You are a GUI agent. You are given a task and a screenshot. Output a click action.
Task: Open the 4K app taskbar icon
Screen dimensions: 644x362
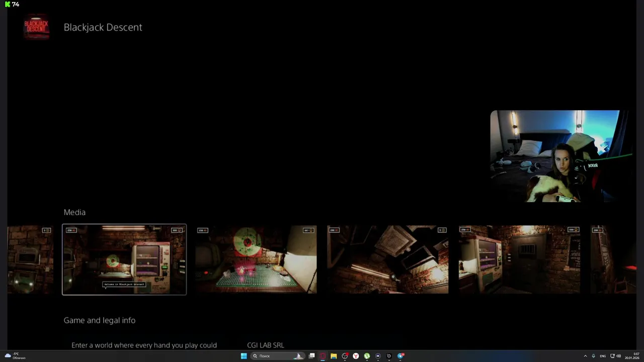(378, 356)
